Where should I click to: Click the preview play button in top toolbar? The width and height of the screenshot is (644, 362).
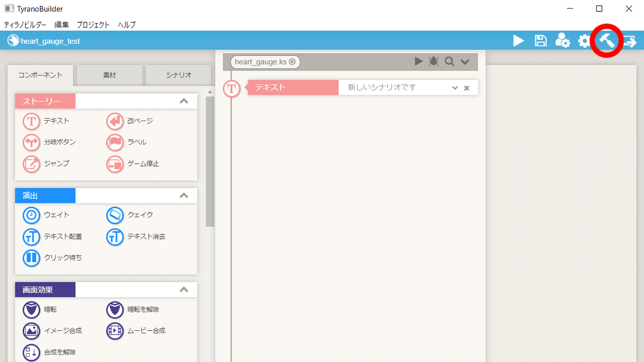coord(518,41)
